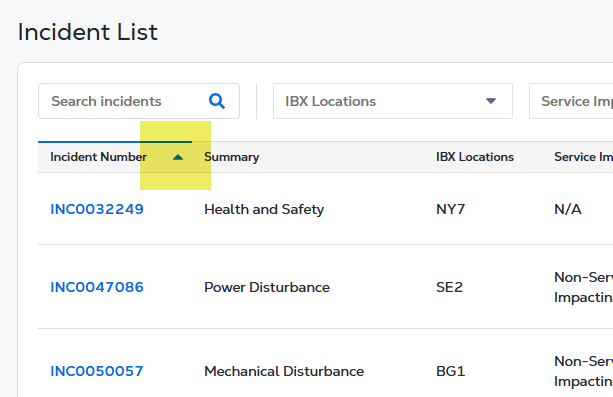The width and height of the screenshot is (613, 397).
Task: Open the Service Impact filter dropdown
Action: [571, 101]
